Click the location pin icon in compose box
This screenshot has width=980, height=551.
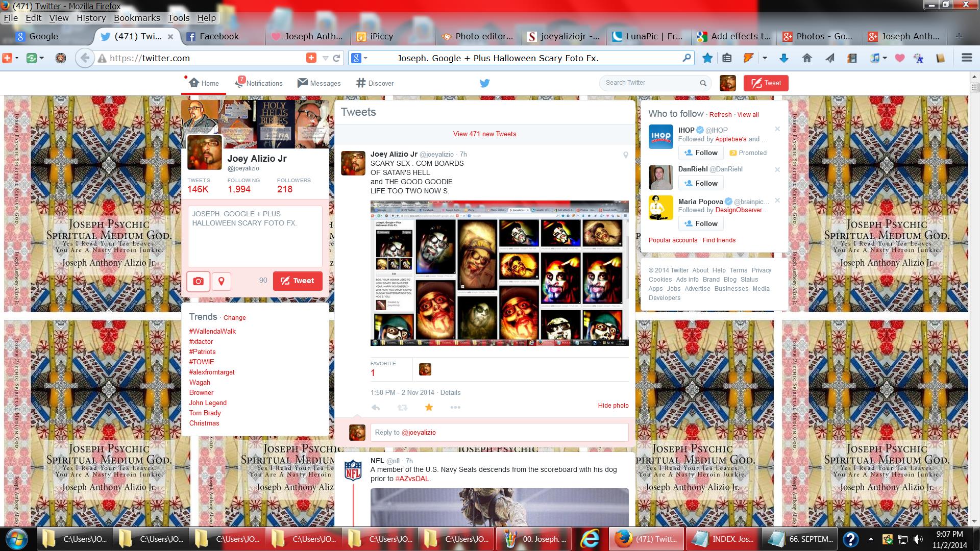(x=222, y=281)
